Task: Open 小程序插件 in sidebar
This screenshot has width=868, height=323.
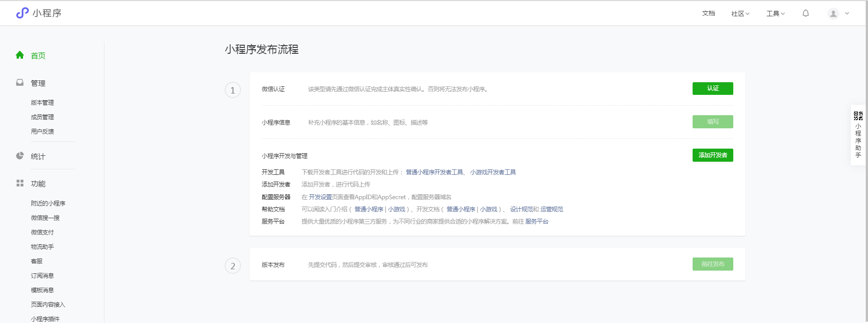Action: [x=45, y=319]
